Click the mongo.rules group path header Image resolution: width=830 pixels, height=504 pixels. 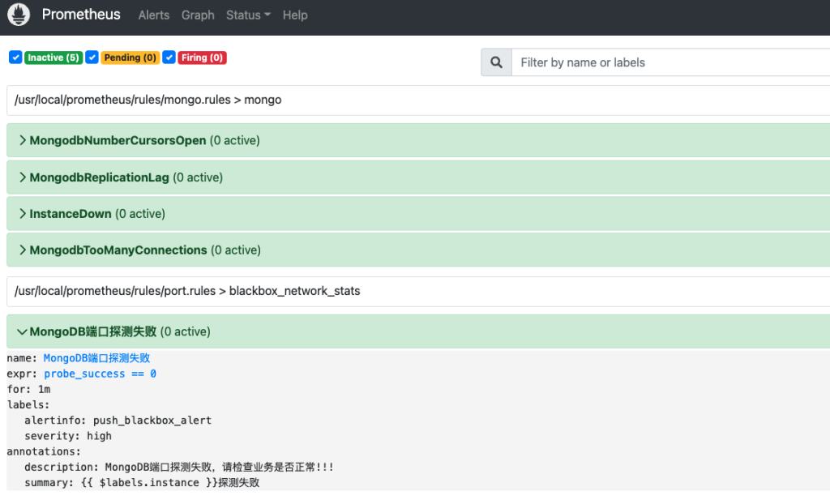(x=418, y=100)
